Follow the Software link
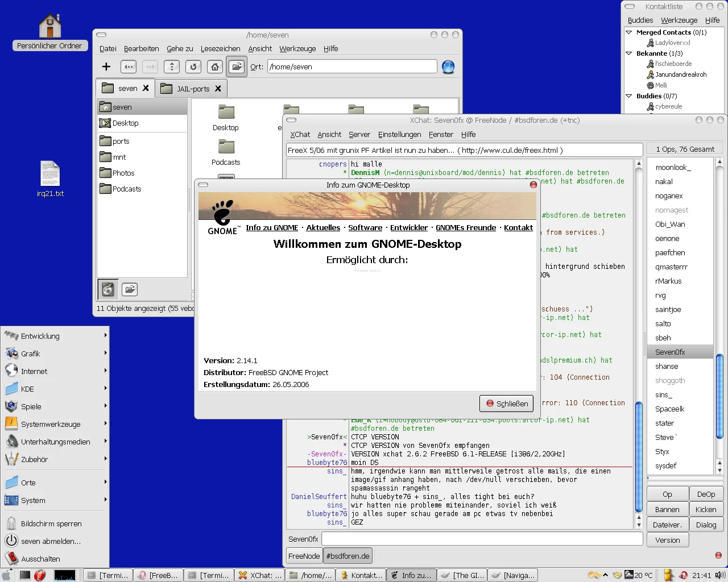 (365, 227)
